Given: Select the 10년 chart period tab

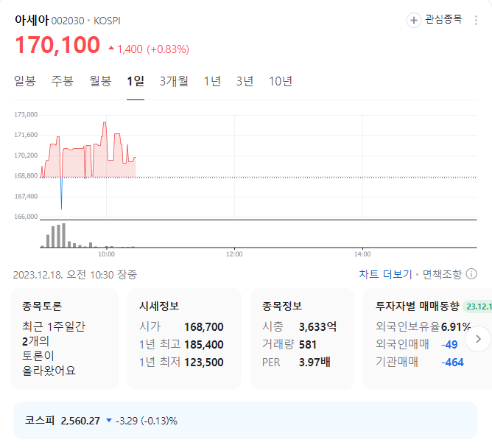Looking at the screenshot, I should (281, 81).
